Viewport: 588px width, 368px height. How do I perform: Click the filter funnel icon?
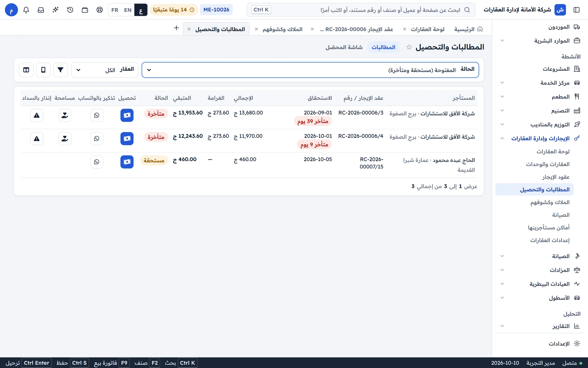pos(60,70)
